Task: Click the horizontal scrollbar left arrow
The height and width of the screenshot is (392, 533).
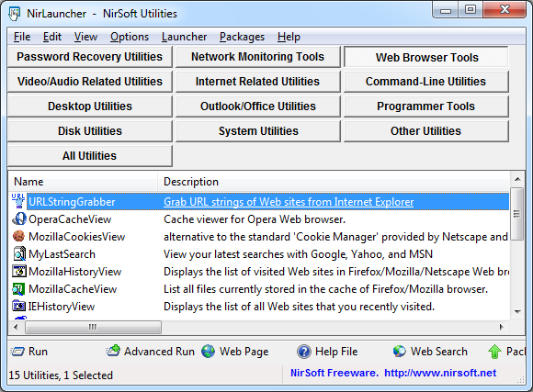Action: click(16, 327)
